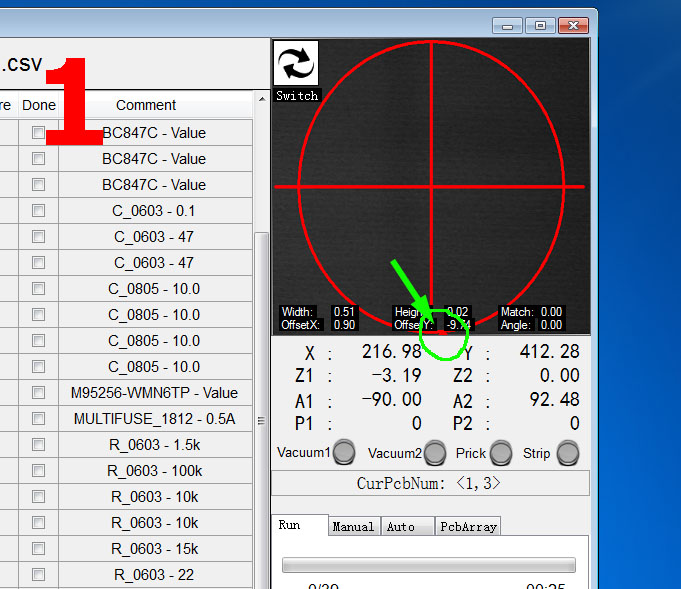This screenshot has height=589, width=681.
Task: Toggle the Strip indicator button
Action: click(x=568, y=453)
